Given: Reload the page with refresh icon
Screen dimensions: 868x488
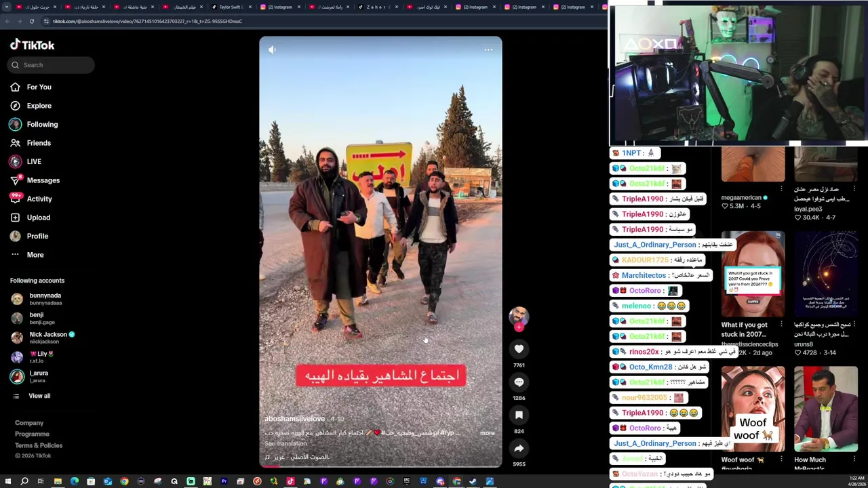Looking at the screenshot, I should click(31, 21).
